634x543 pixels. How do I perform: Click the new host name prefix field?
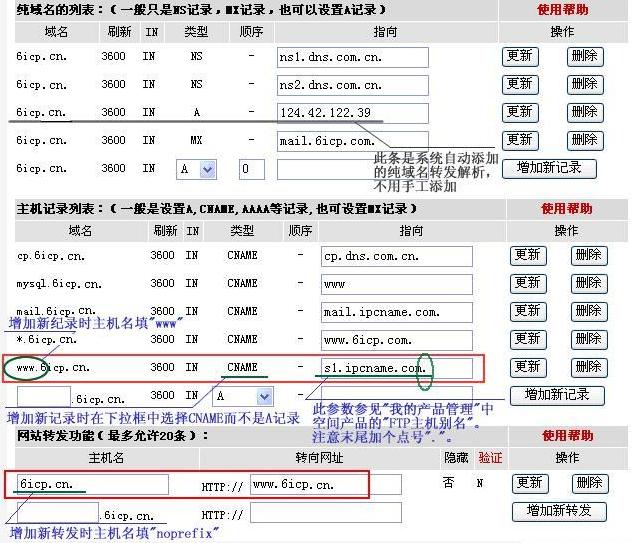(44, 396)
